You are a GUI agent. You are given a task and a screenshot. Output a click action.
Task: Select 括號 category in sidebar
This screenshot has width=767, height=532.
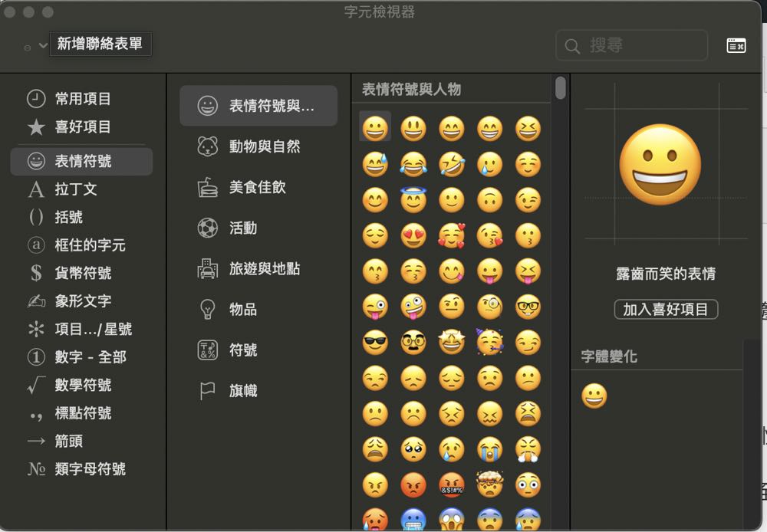click(x=81, y=217)
